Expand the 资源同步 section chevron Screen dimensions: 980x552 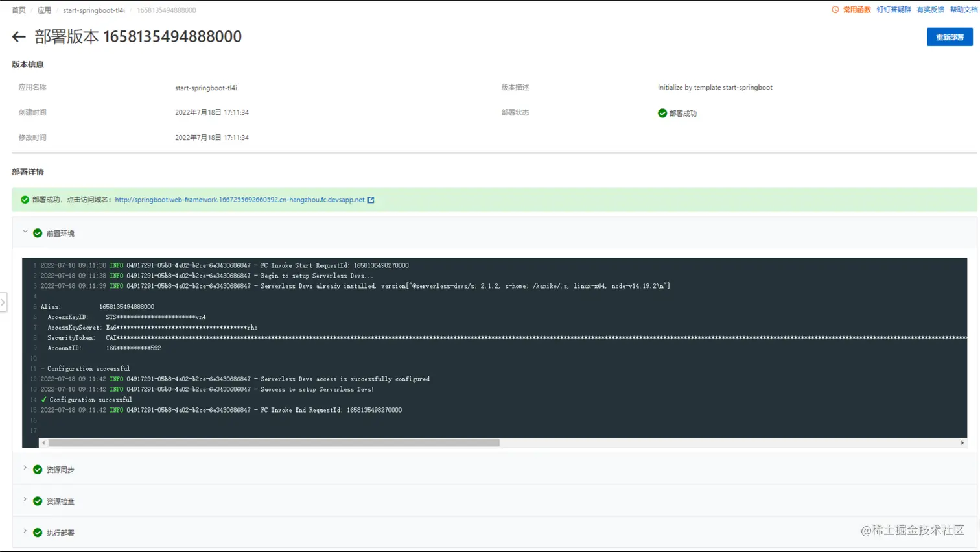(x=25, y=469)
